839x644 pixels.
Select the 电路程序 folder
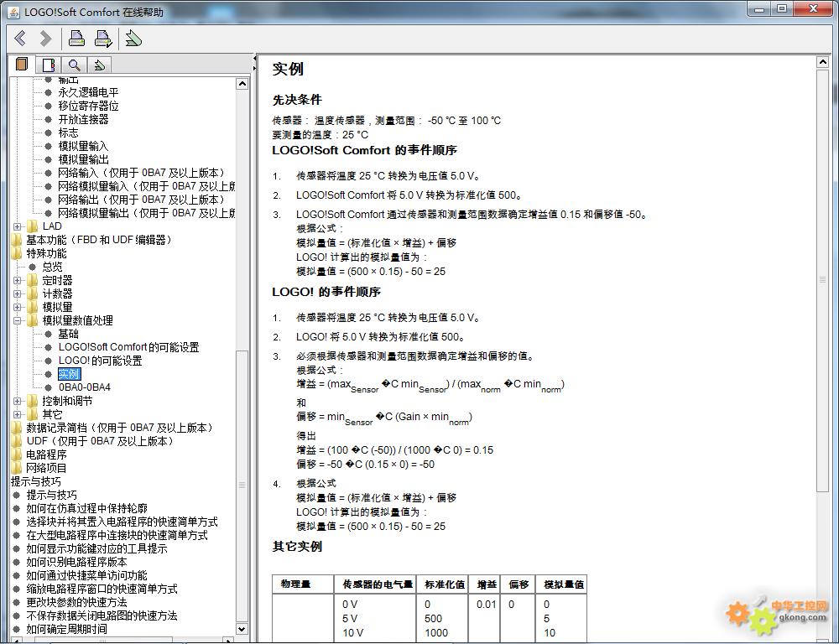(46, 454)
